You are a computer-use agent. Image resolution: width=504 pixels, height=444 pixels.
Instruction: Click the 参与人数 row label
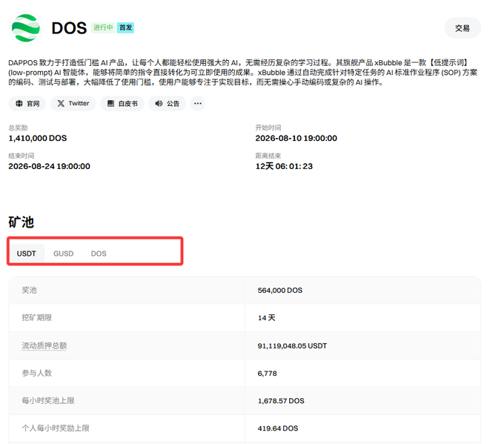[36, 373]
